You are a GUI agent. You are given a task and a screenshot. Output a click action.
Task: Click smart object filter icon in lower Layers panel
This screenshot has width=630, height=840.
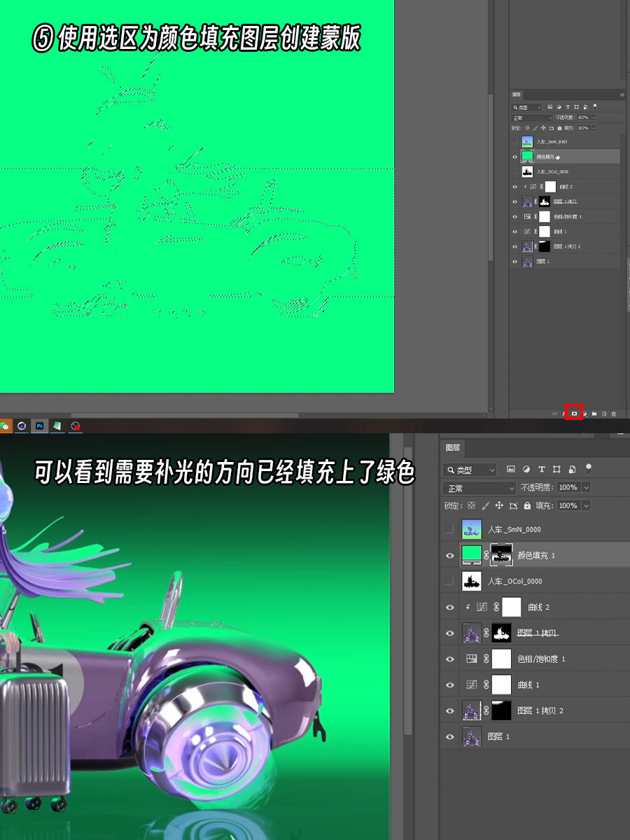click(573, 469)
